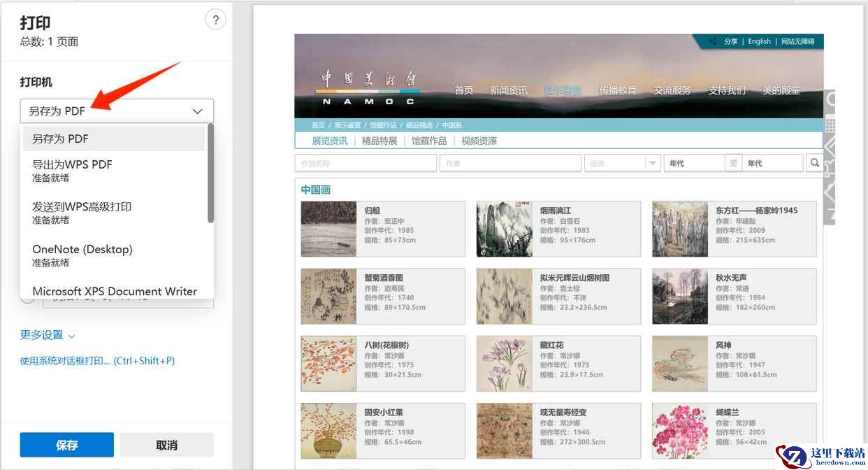Click the 风神 thumbnail

pyautogui.click(x=680, y=364)
